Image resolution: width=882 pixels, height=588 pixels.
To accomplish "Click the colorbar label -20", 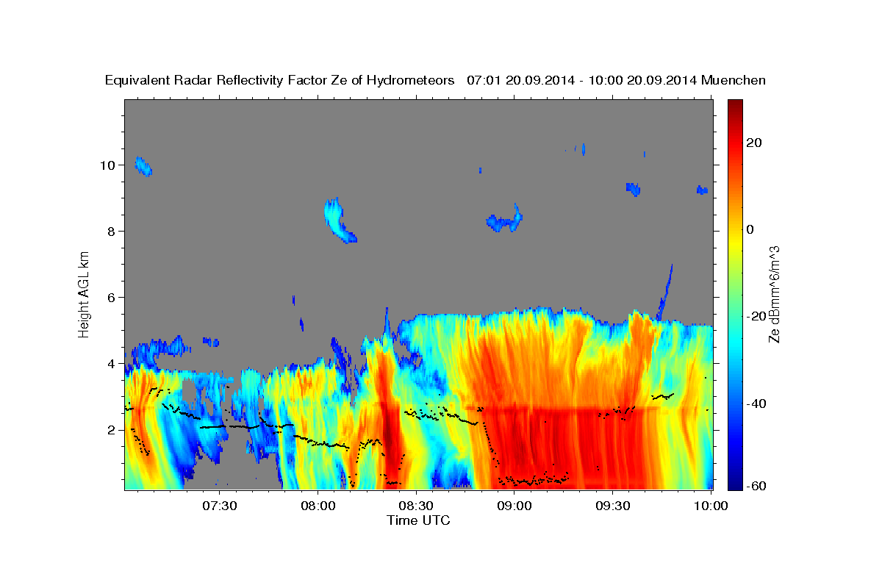I will coord(756,316).
